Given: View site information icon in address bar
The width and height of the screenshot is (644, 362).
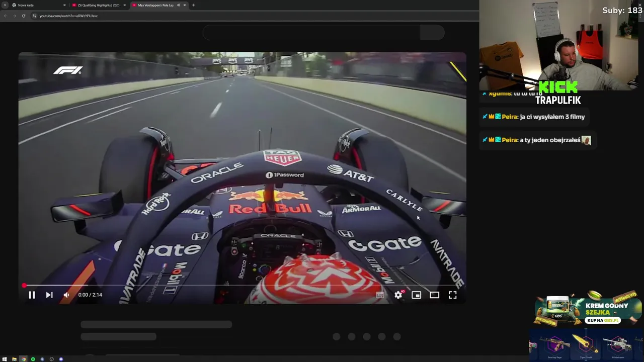Looking at the screenshot, I should [34, 16].
